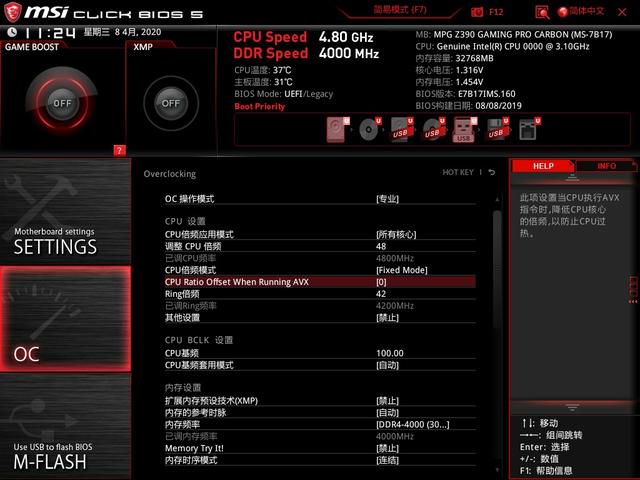Switch to the INFO tab
The image size is (640, 480).
click(607, 166)
